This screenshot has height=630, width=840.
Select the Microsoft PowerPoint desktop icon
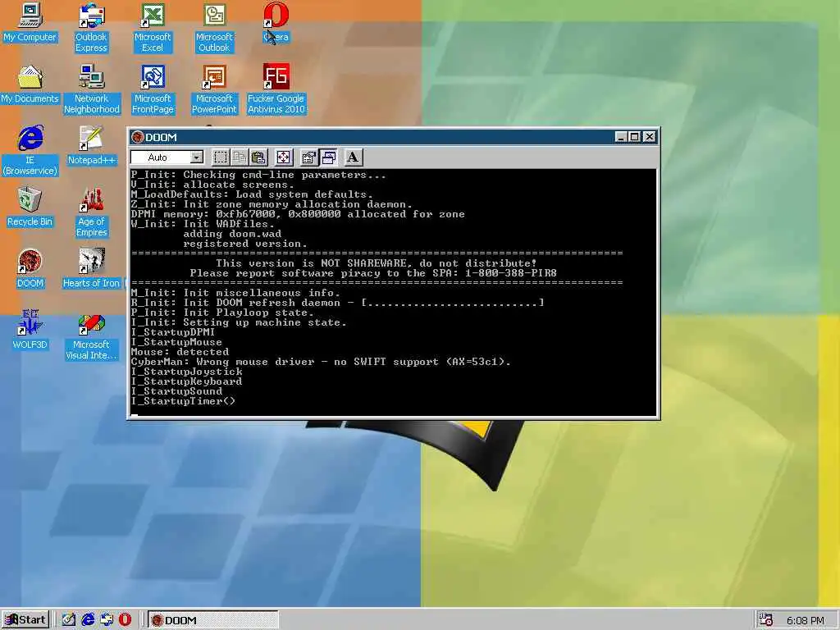click(214, 89)
